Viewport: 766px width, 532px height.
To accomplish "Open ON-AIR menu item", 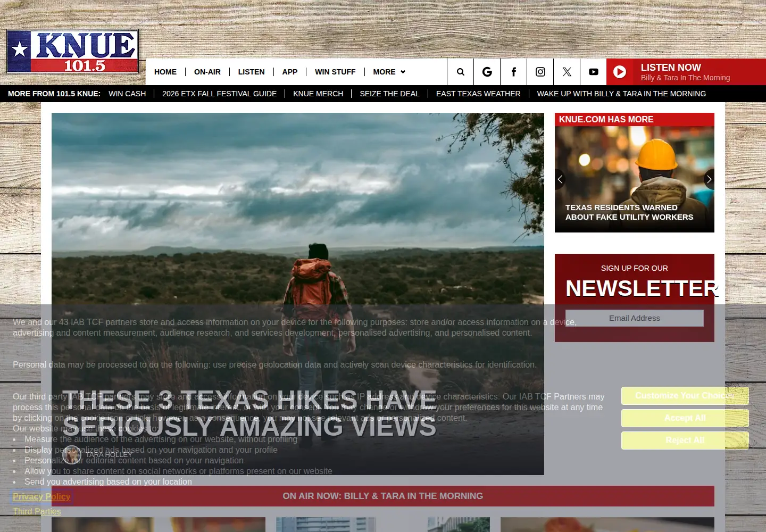I will click(x=207, y=72).
